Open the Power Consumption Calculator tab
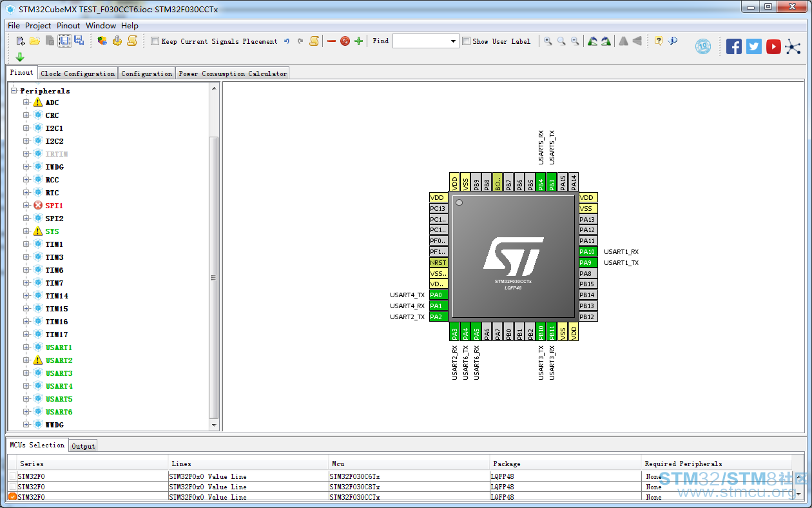This screenshot has height=508, width=812. click(x=233, y=73)
